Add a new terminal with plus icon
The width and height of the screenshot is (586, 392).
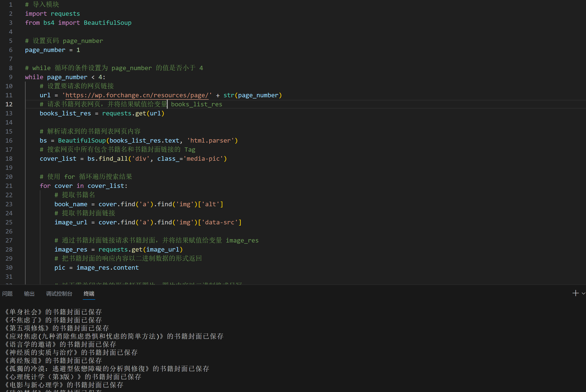[x=576, y=293]
